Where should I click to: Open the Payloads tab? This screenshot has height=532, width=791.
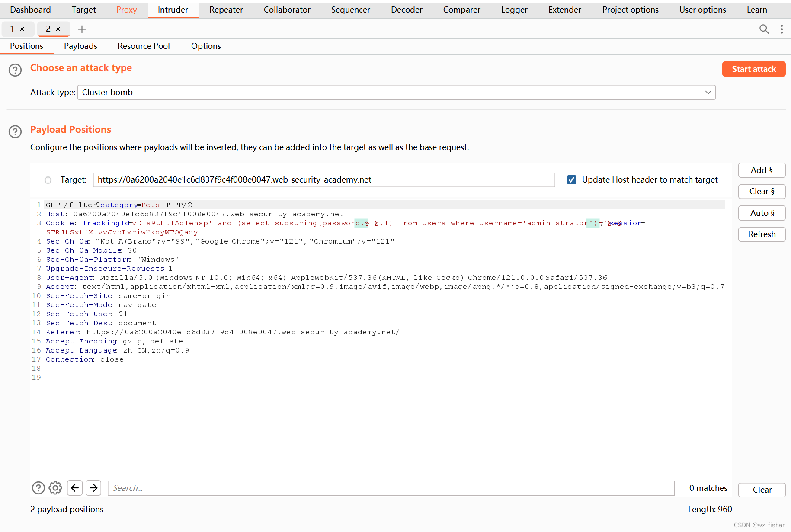80,46
